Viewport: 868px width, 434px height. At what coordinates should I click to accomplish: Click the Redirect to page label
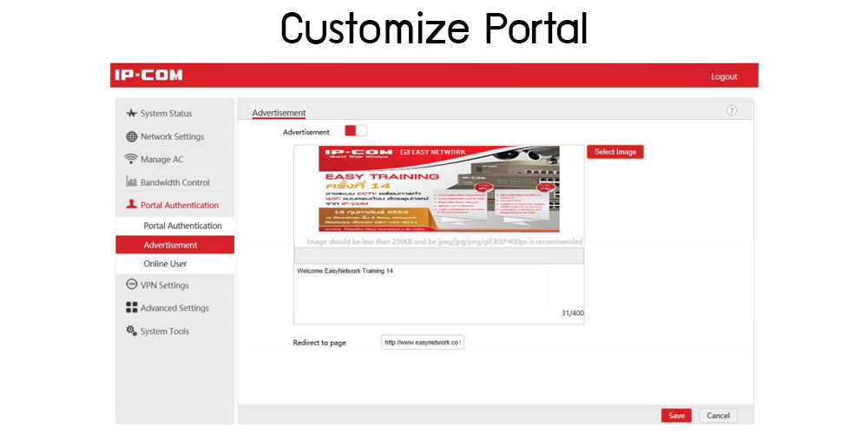coord(319,343)
